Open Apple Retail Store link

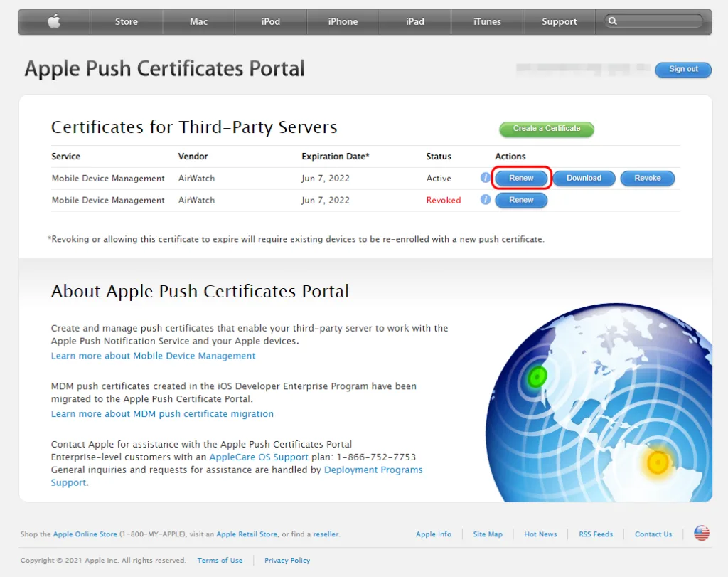pos(247,534)
